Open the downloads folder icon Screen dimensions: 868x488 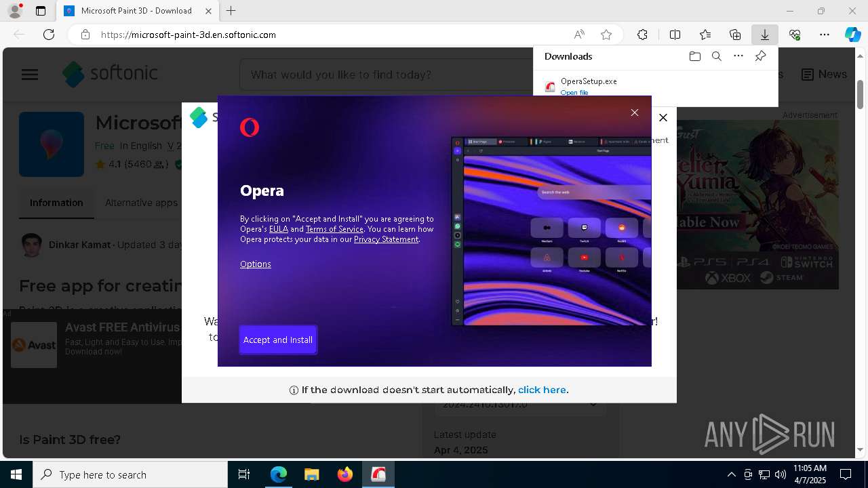(x=694, y=56)
